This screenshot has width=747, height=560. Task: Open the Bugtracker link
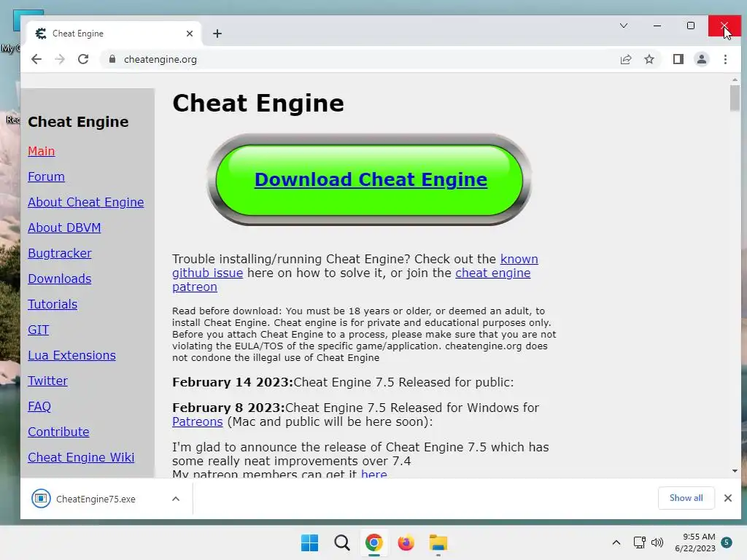60,253
